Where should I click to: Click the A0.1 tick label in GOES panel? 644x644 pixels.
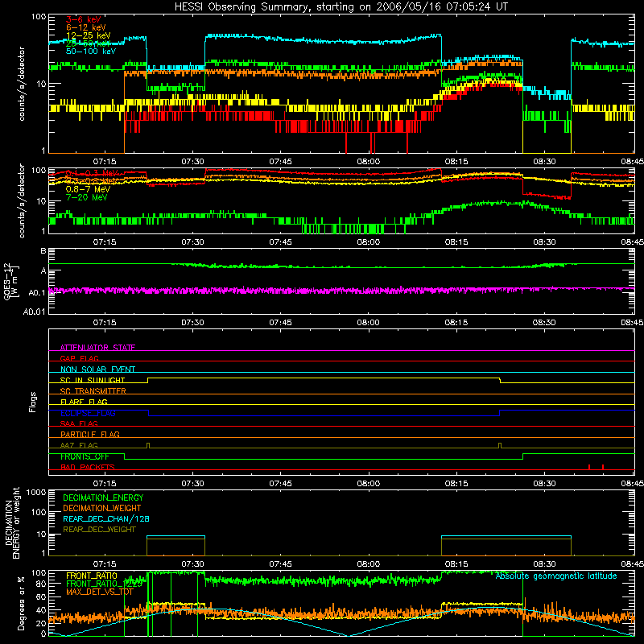click(x=36, y=292)
